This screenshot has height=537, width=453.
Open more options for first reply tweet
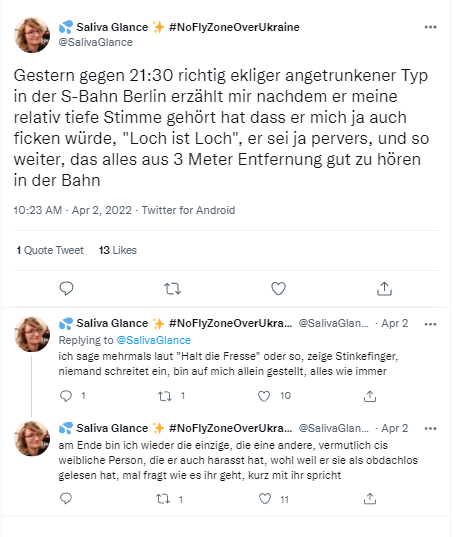430,324
